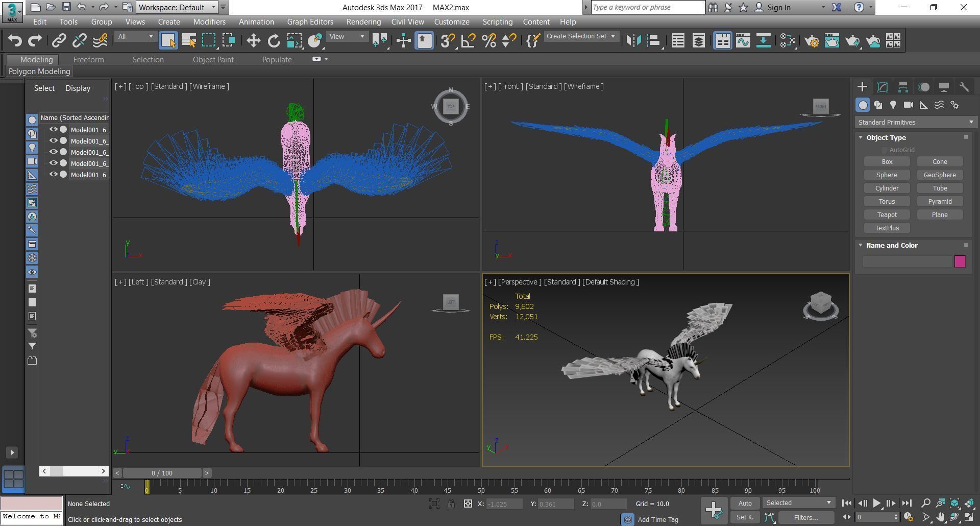Activate the Select and Rotate tool

(x=274, y=41)
